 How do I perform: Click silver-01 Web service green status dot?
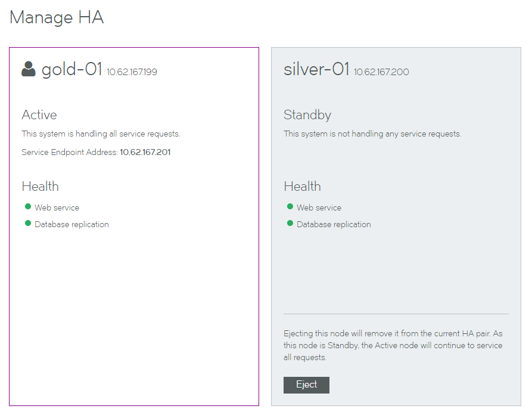click(290, 206)
